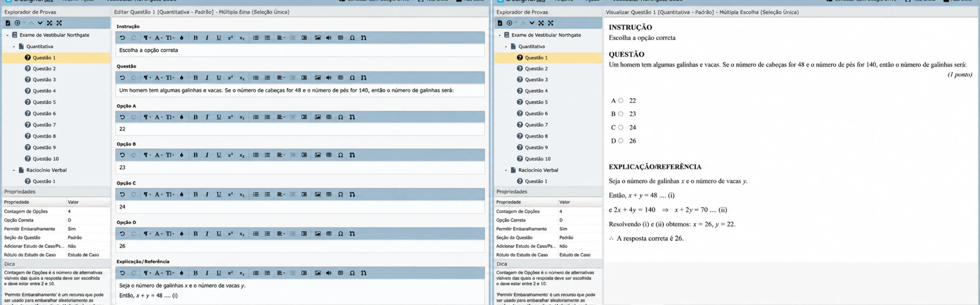This screenshot has width=980, height=305.
Task: Increase indent in the Instrução toolbar
Action: [304, 38]
